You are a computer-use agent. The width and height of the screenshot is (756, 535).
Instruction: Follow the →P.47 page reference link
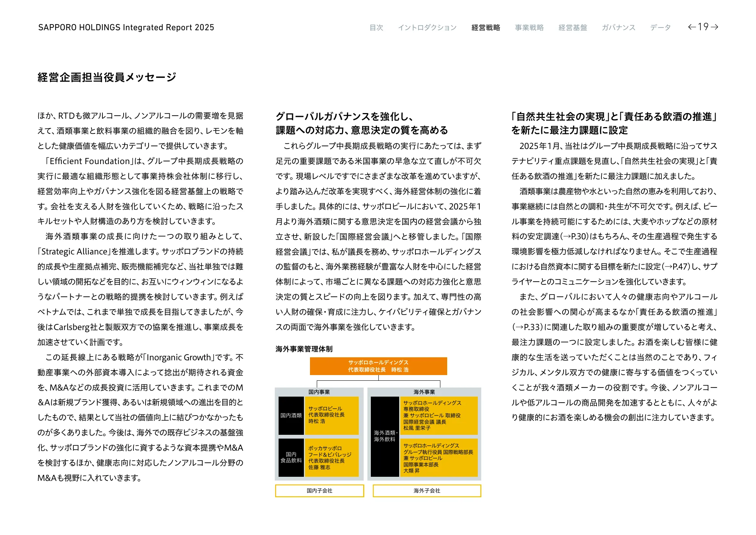676,267
